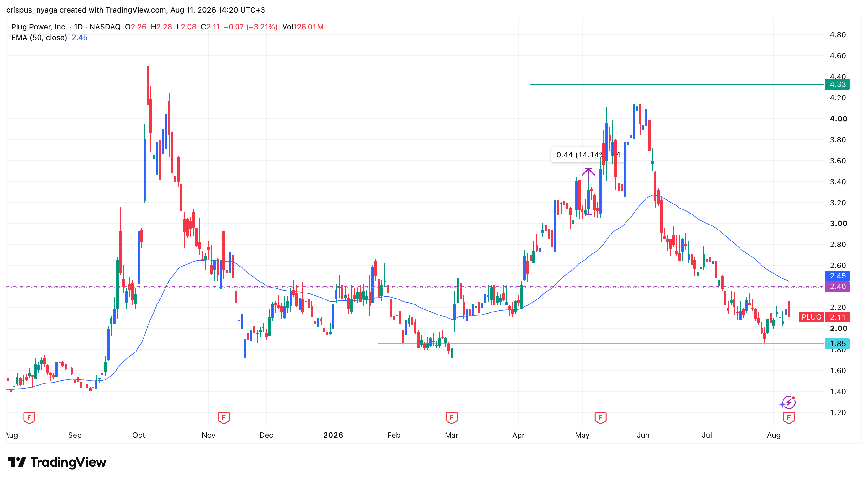868x481 pixels.
Task: Click the 1.60 price axis label
Action: pyautogui.click(x=838, y=370)
